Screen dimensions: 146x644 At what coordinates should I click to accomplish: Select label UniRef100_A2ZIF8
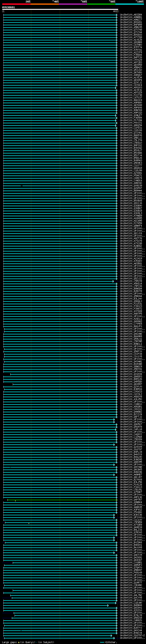(x=131, y=53)
